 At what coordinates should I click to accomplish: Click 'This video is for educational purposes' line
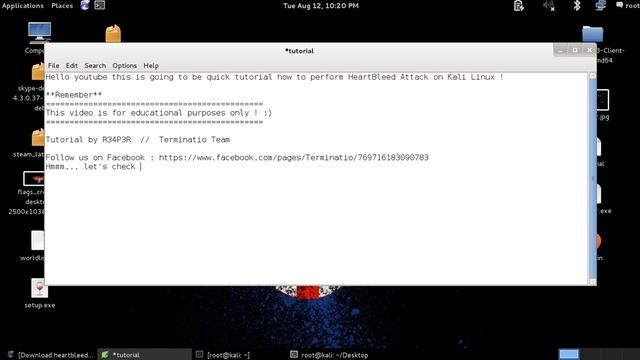point(158,113)
